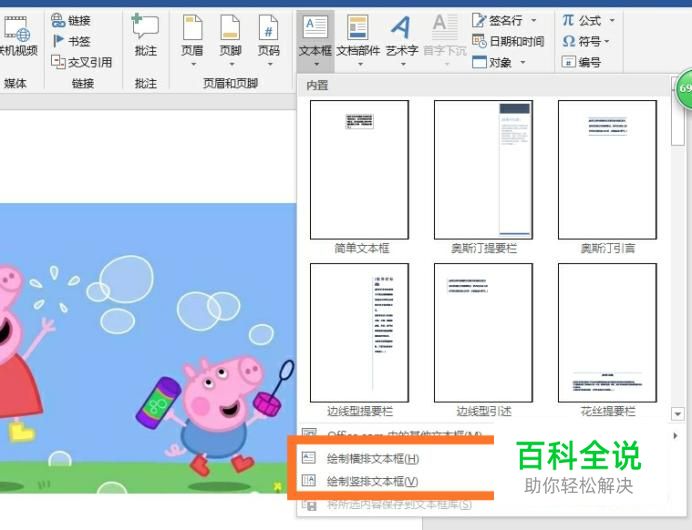692x530 pixels.
Task: Open 页脚 dropdown arrow
Action: (x=231, y=64)
